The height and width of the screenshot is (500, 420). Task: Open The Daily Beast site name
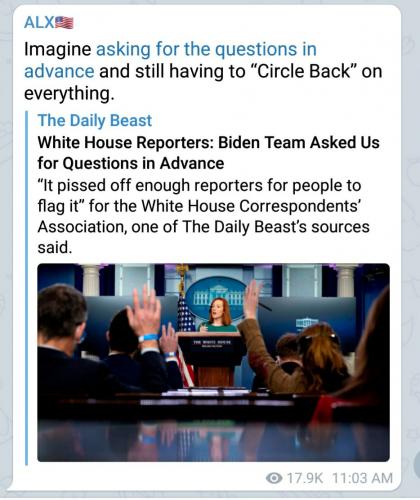(95, 120)
